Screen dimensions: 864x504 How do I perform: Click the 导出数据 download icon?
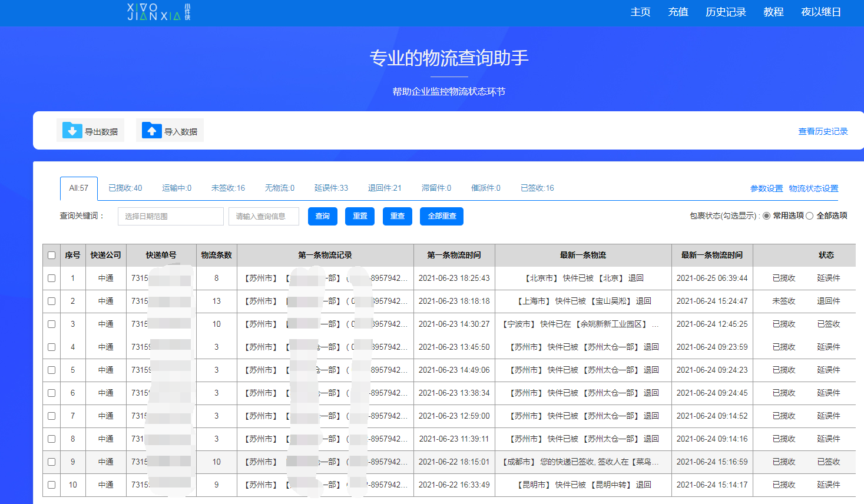[x=71, y=130]
